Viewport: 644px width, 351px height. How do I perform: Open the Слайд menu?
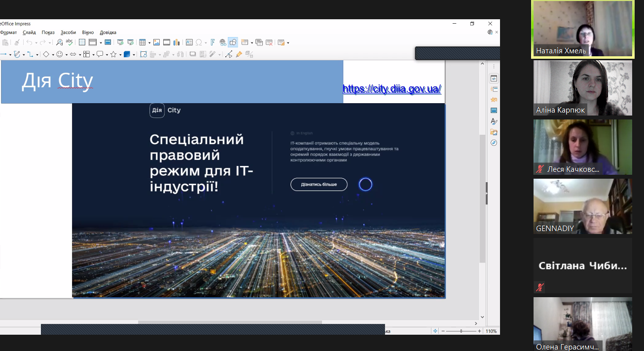(x=29, y=32)
